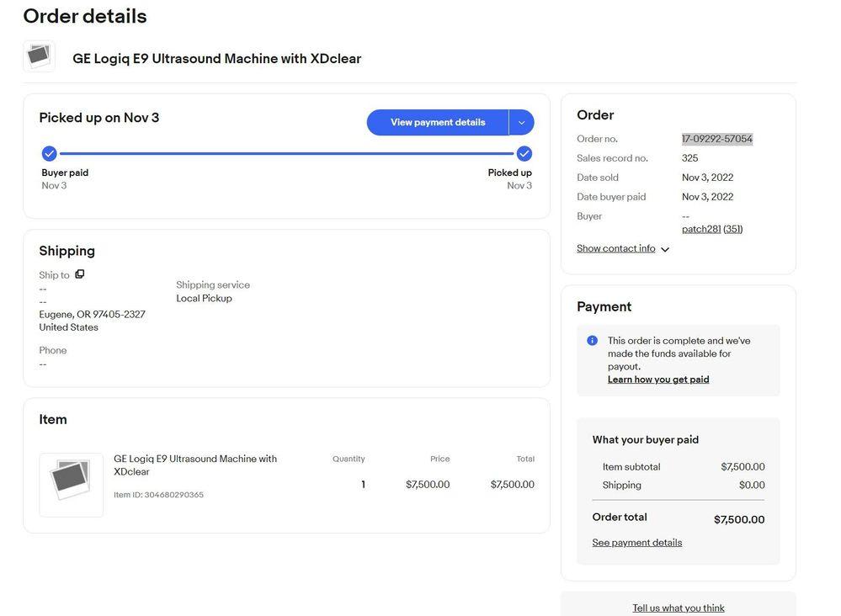
Task: Click the Total column value in Item row
Action: [512, 485]
